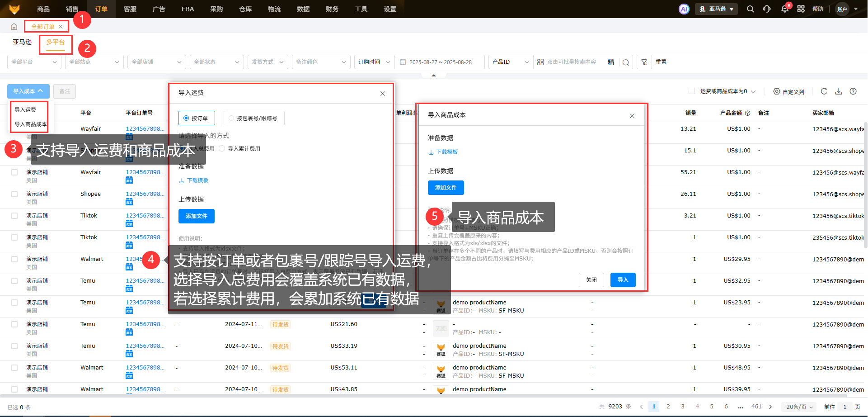Open the AI assistant icon

[684, 9]
